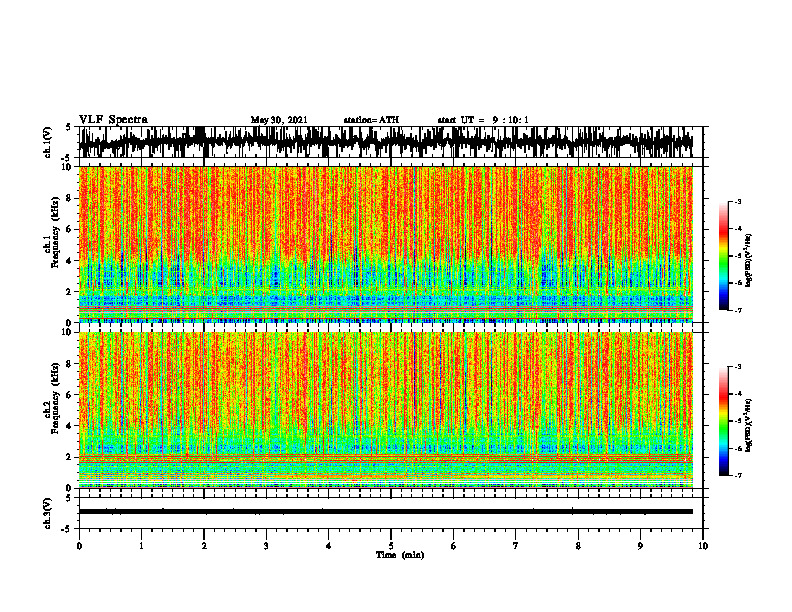
Task: Click time axis tick label "8"
Action: (578, 546)
